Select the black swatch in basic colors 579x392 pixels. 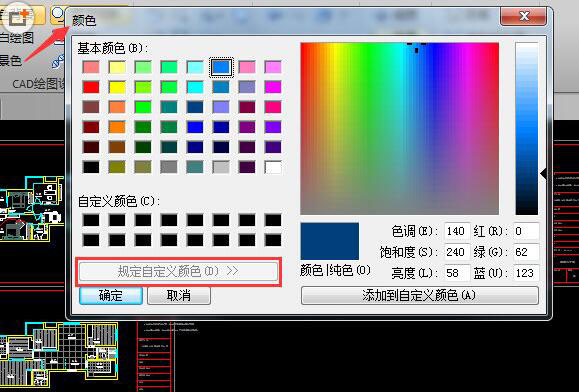[91, 167]
